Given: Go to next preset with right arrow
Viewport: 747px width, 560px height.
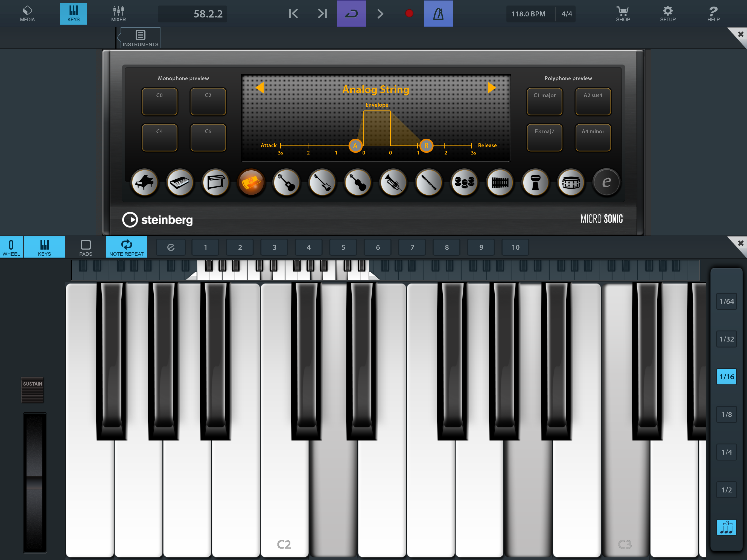Looking at the screenshot, I should [491, 88].
